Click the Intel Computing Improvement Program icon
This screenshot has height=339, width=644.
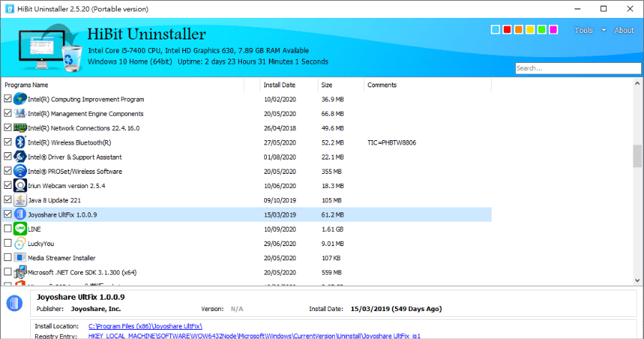[x=20, y=99]
